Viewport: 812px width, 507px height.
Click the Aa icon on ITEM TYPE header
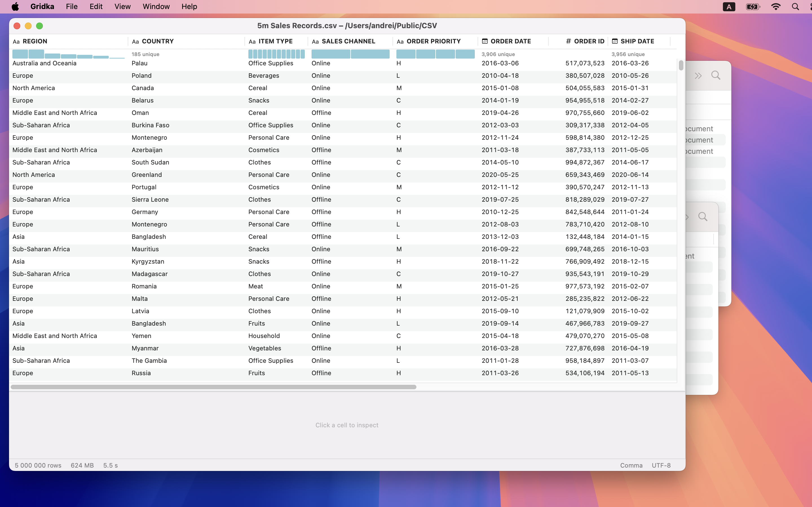pyautogui.click(x=253, y=41)
